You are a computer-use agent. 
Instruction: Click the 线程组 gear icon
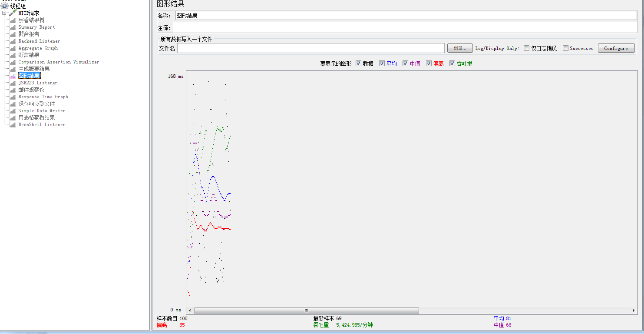[x=5, y=6]
